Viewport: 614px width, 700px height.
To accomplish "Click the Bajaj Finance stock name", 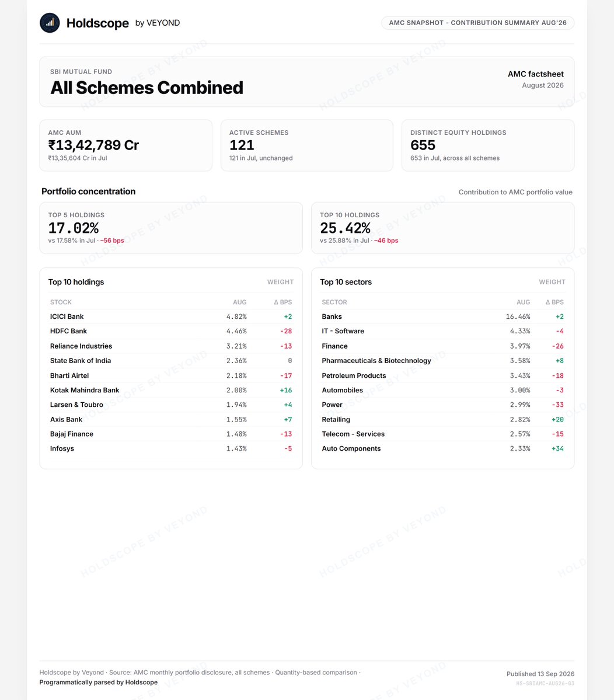I will click(72, 434).
